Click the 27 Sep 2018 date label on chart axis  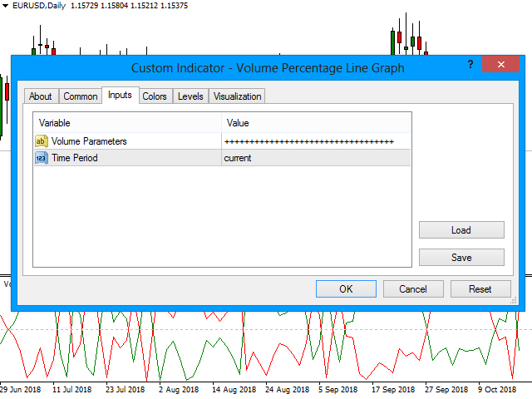pos(446,390)
